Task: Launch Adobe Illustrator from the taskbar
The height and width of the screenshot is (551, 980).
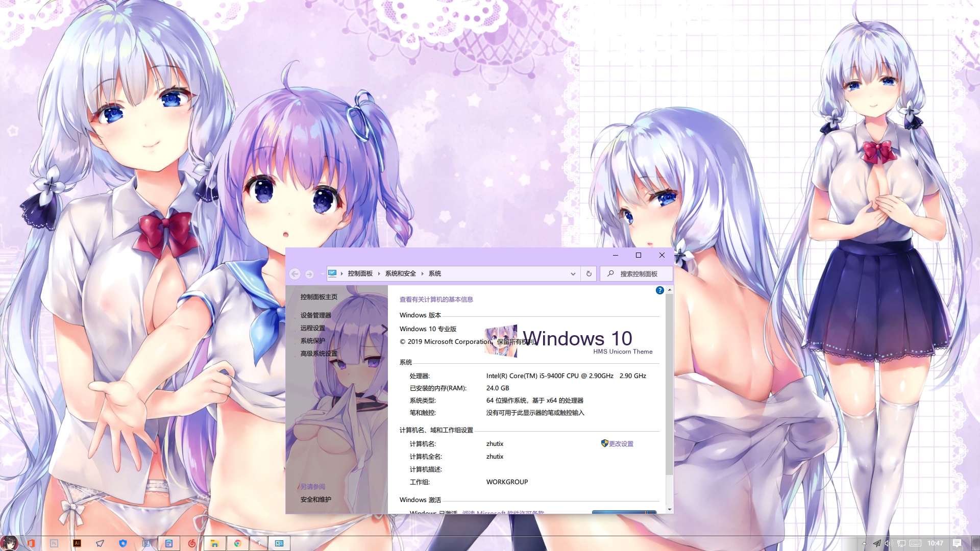Action: (77, 543)
